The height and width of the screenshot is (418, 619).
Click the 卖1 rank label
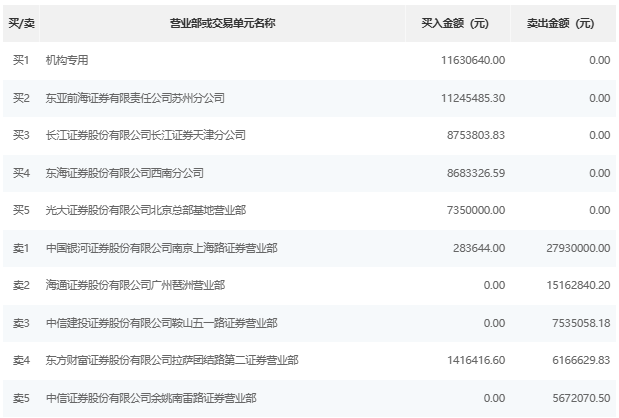coord(21,248)
